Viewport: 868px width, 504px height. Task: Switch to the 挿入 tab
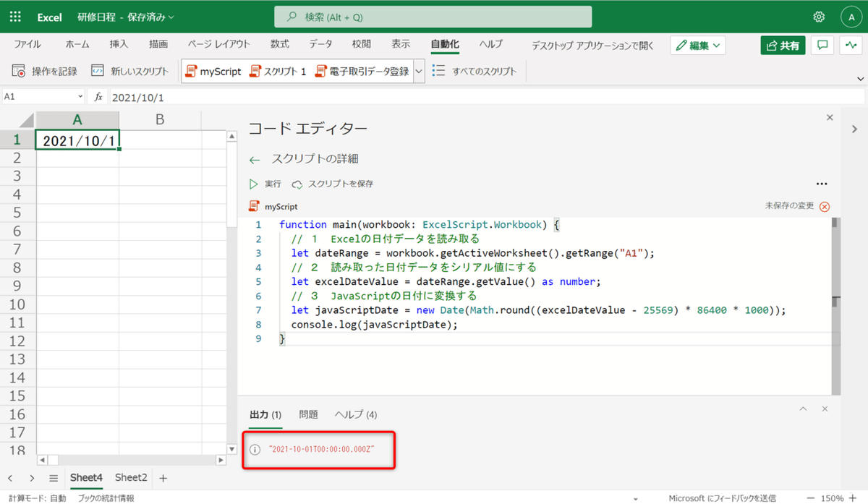tap(119, 44)
